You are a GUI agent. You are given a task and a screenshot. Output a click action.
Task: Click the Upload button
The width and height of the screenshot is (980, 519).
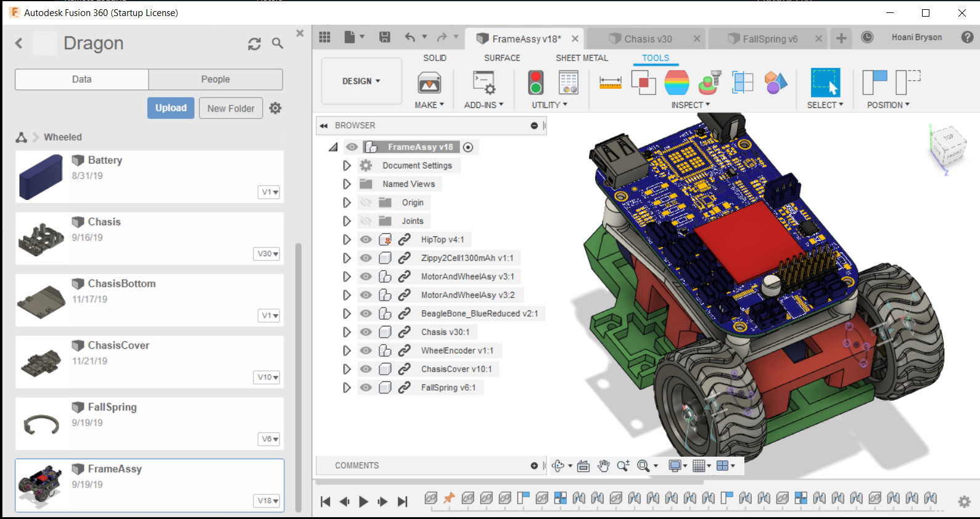pyautogui.click(x=171, y=108)
